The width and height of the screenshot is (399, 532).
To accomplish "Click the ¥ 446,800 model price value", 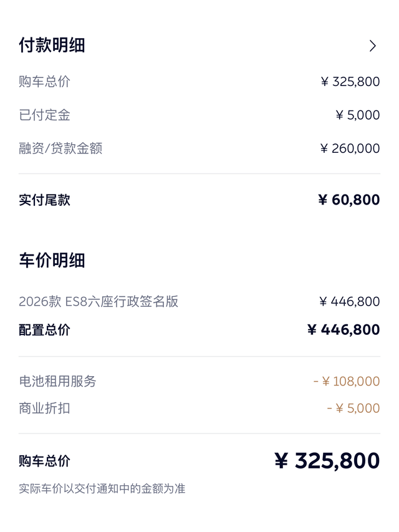I will pos(349,302).
